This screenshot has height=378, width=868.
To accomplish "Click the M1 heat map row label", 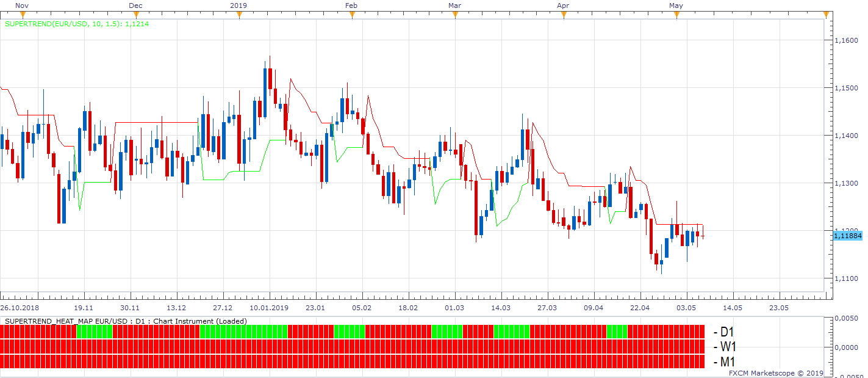I will click(724, 362).
